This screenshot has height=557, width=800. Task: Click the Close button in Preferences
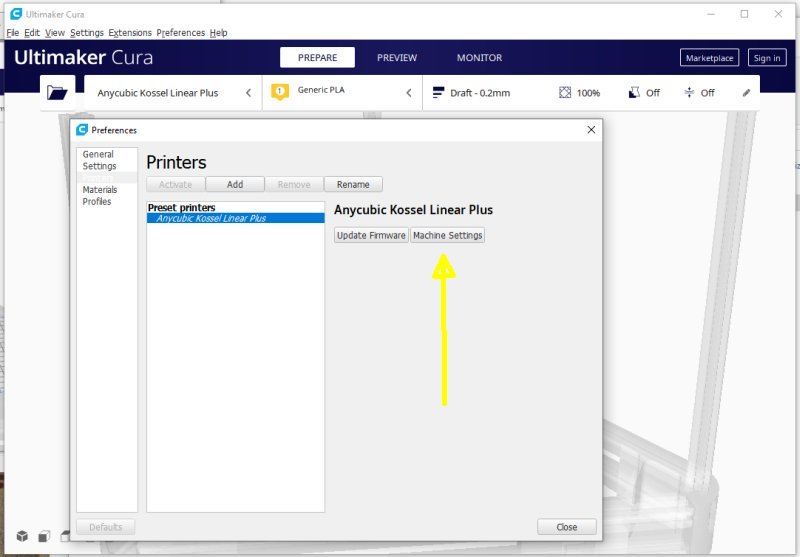point(566,526)
